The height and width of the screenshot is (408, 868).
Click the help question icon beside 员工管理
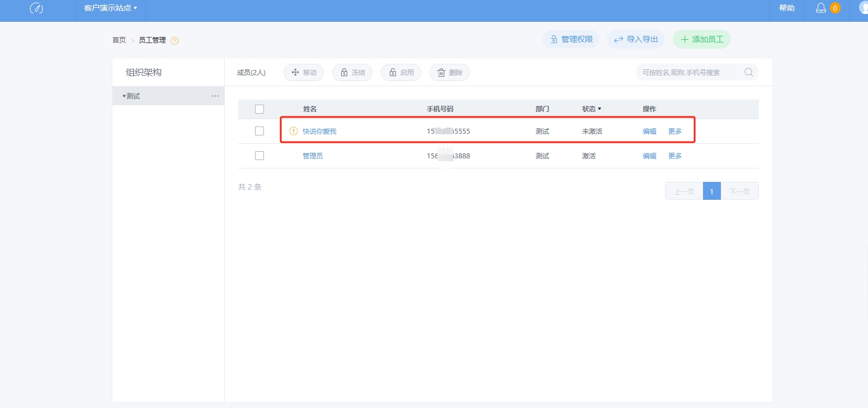(174, 40)
